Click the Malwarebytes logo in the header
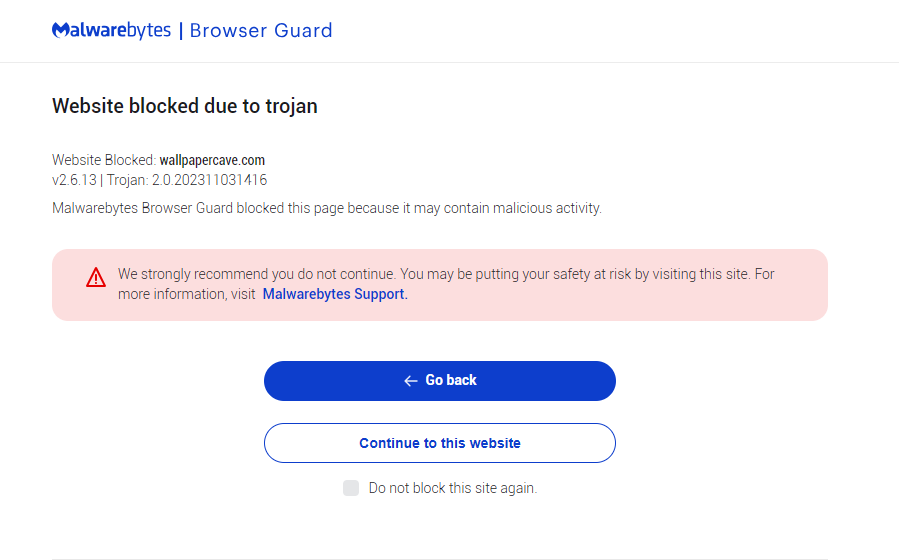The height and width of the screenshot is (560, 899). coord(112,31)
